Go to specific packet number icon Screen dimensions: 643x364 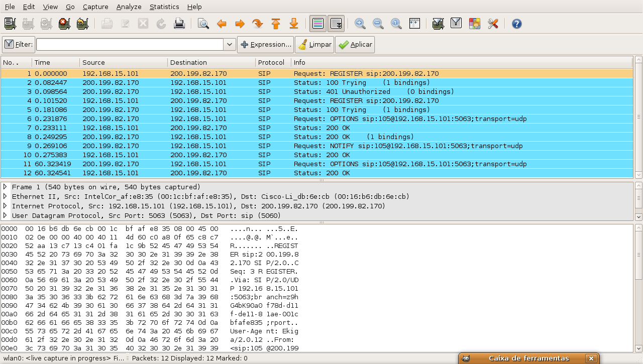click(258, 24)
